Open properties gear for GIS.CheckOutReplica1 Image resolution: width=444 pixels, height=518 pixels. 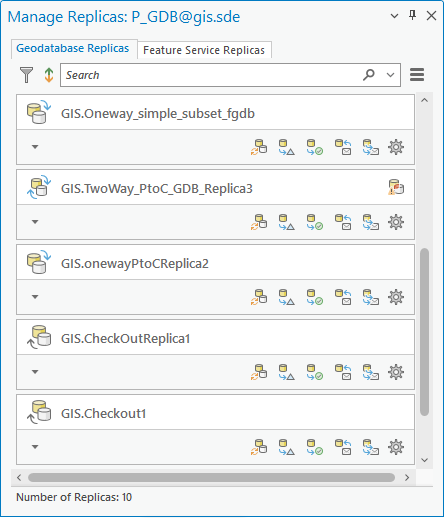click(x=396, y=372)
